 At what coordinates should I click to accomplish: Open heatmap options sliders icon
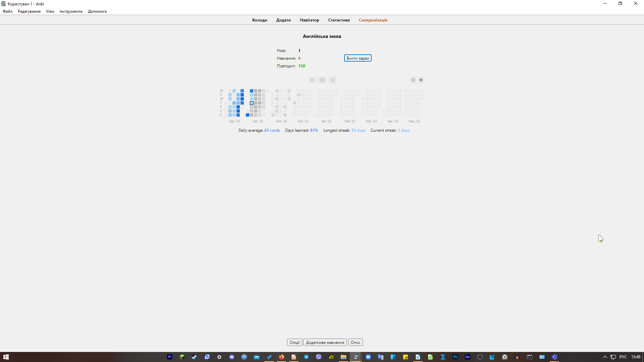pos(413,80)
